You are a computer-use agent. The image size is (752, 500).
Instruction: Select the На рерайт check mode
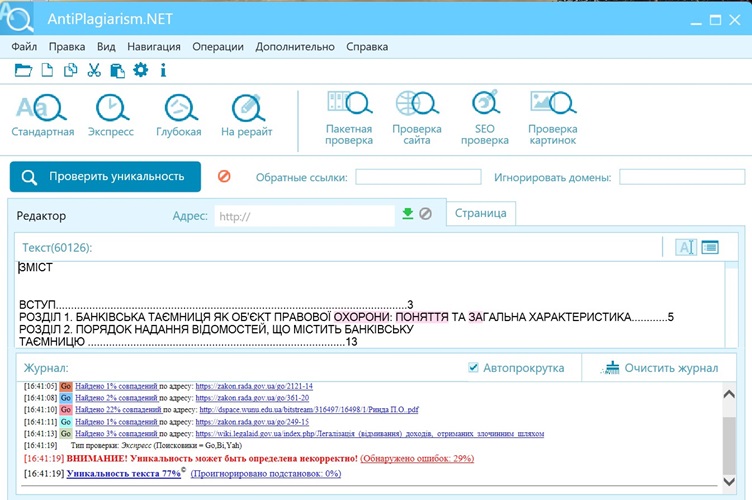point(247,116)
